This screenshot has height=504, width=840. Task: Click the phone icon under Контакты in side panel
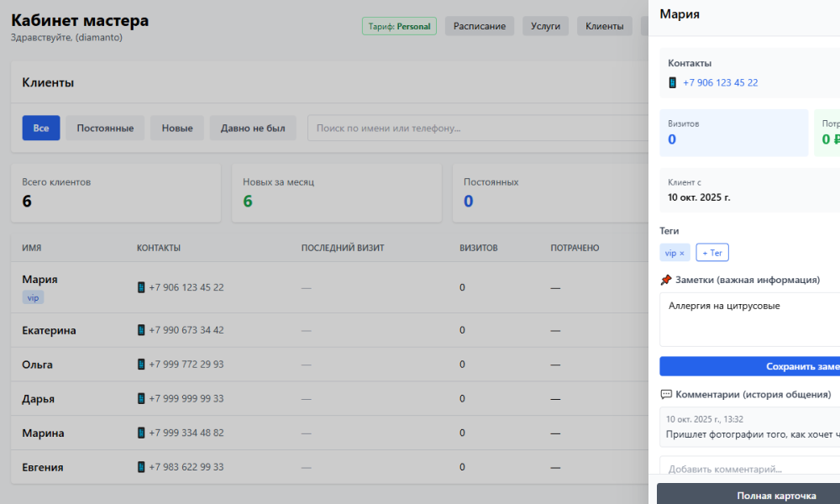click(673, 83)
